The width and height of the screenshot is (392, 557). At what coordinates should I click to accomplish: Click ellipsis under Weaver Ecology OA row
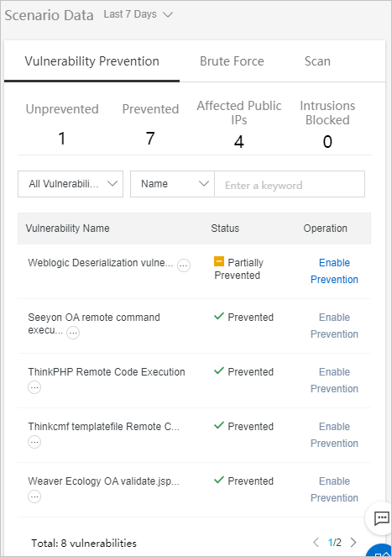[x=34, y=497]
